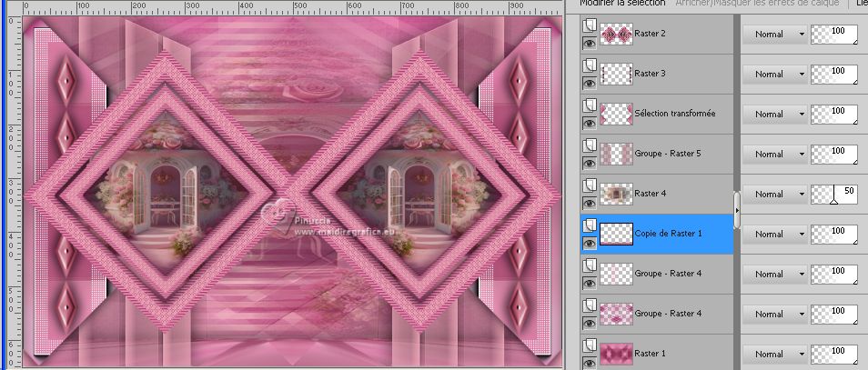Select the Groupe - Raster 5 layer name
Viewport: 868px width, 370px height.
pos(668,154)
